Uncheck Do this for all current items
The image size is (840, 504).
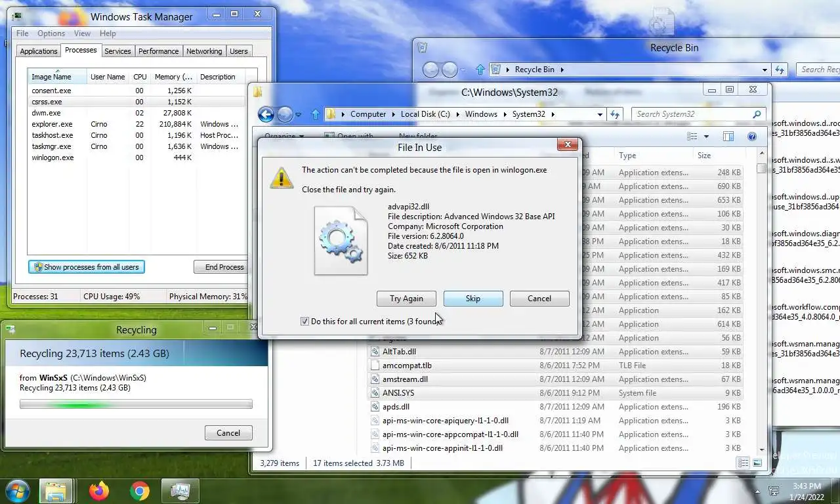click(x=304, y=322)
